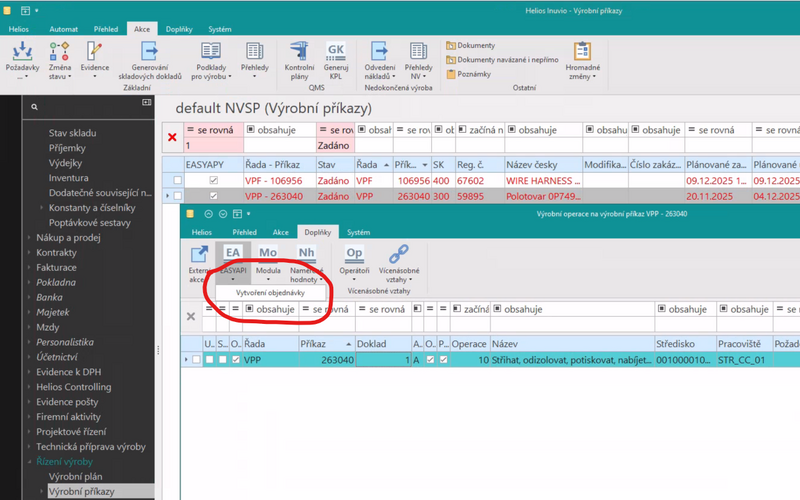This screenshot has width=800, height=500.
Task: Toggle EASYAPY checkbox for VPF - 106956
Action: click(212, 180)
